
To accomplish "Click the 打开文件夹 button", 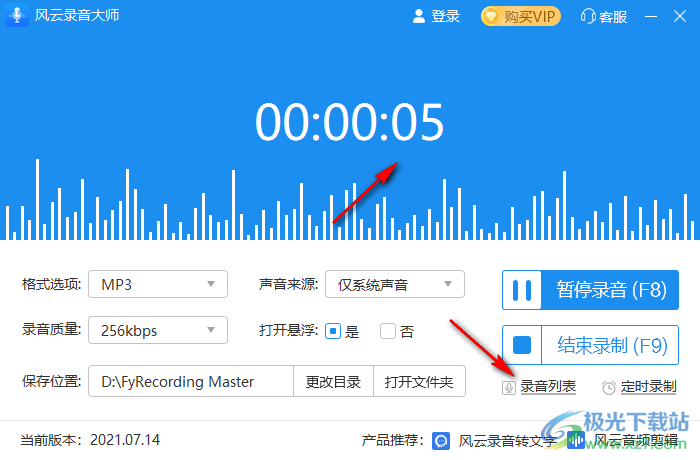I will (419, 381).
